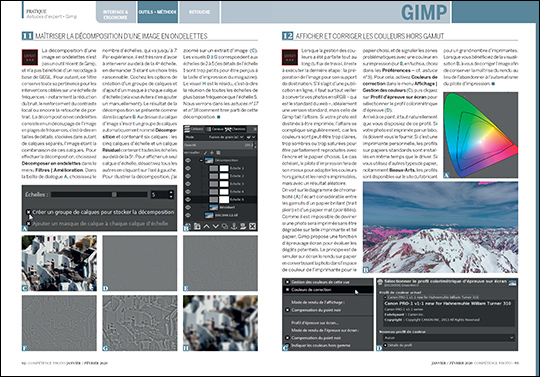Click the Opacité value stepper arrows
This screenshot has height=377, width=540.
pos(255,145)
